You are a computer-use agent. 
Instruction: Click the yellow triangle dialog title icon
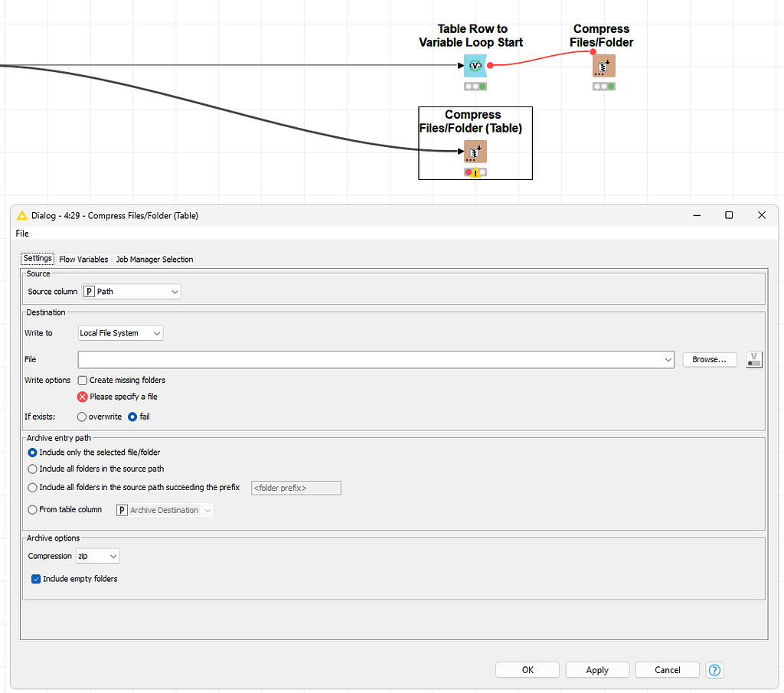(x=22, y=215)
